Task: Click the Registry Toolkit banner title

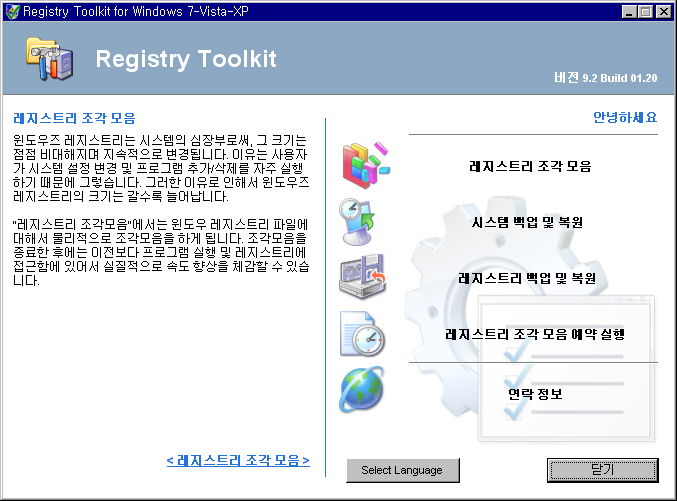Action: [x=186, y=59]
